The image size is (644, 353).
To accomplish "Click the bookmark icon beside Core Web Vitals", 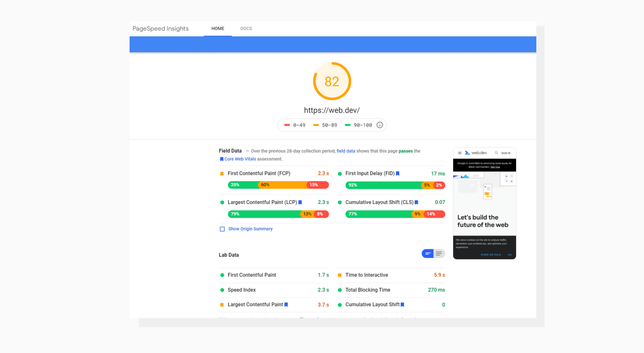I will coord(222,159).
